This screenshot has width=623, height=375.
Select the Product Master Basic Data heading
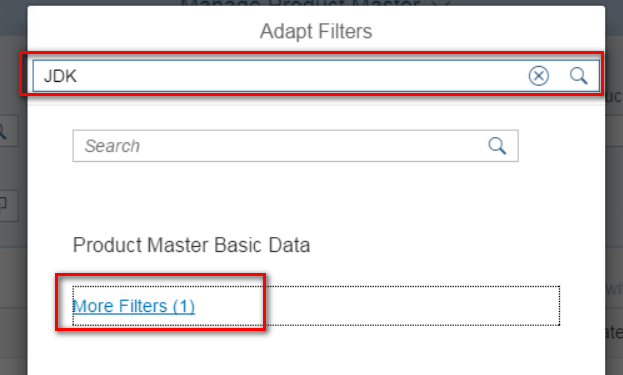pos(191,245)
